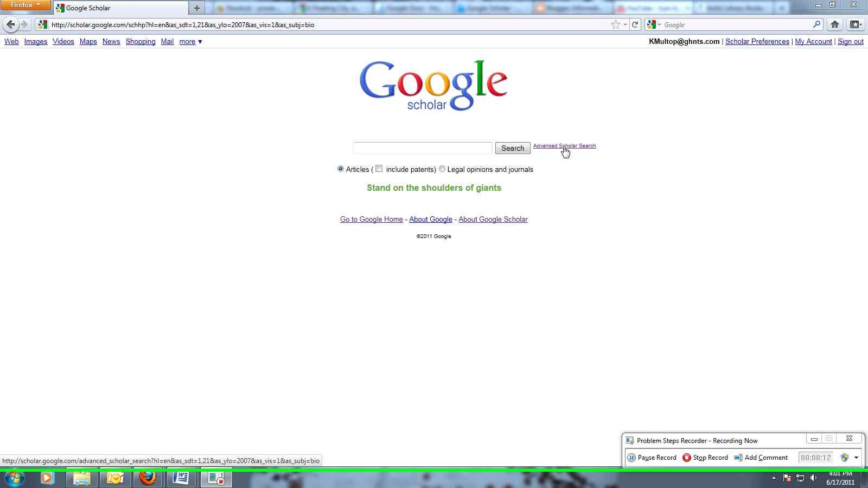Open the URL history dropdown arrow beside the star
The width and height of the screenshot is (868, 488).
[x=625, y=24]
